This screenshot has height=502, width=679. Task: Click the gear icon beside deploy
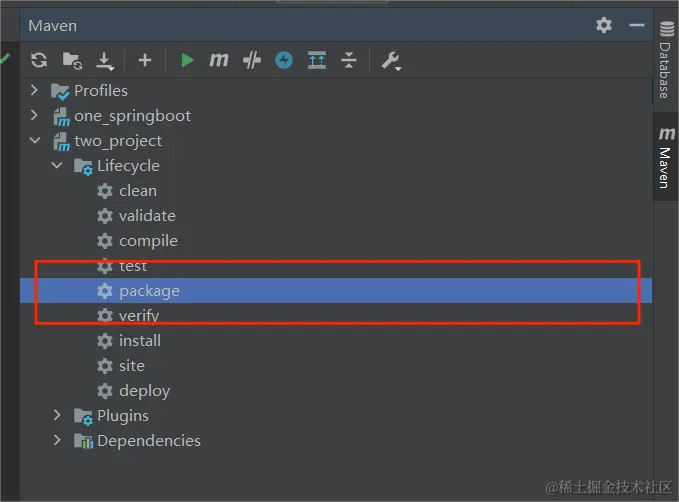[x=105, y=391]
